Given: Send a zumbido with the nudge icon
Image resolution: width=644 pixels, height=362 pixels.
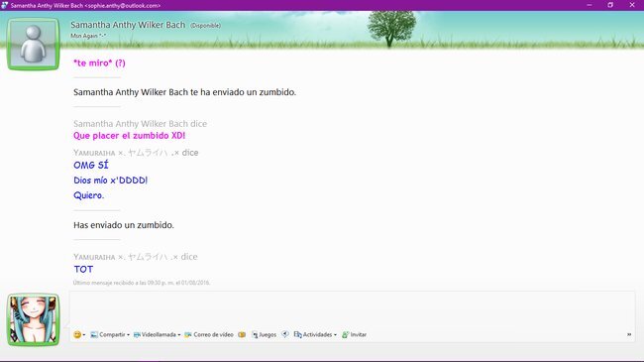Looking at the screenshot, I should (285, 334).
